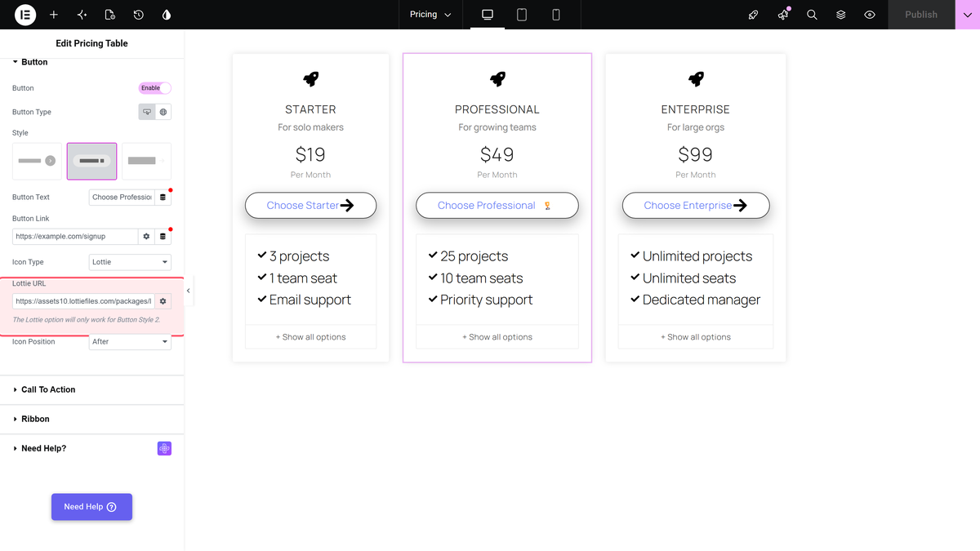Open the Icon Position dropdown
This screenshot has width=980, height=551.
(130, 341)
